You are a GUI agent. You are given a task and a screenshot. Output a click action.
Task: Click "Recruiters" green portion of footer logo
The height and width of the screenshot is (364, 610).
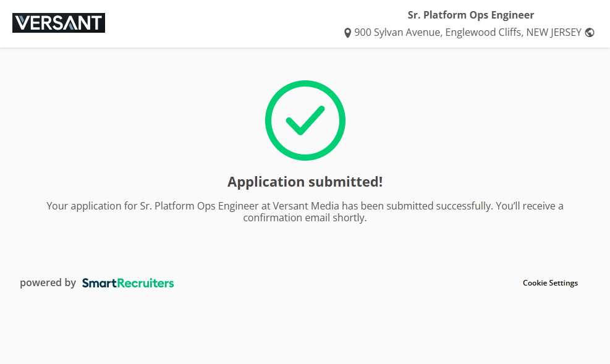[x=146, y=283]
